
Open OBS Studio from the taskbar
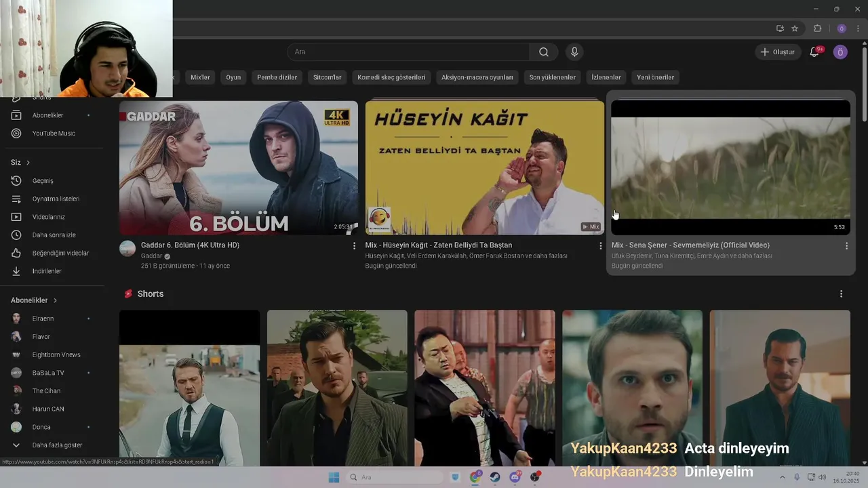(x=536, y=477)
